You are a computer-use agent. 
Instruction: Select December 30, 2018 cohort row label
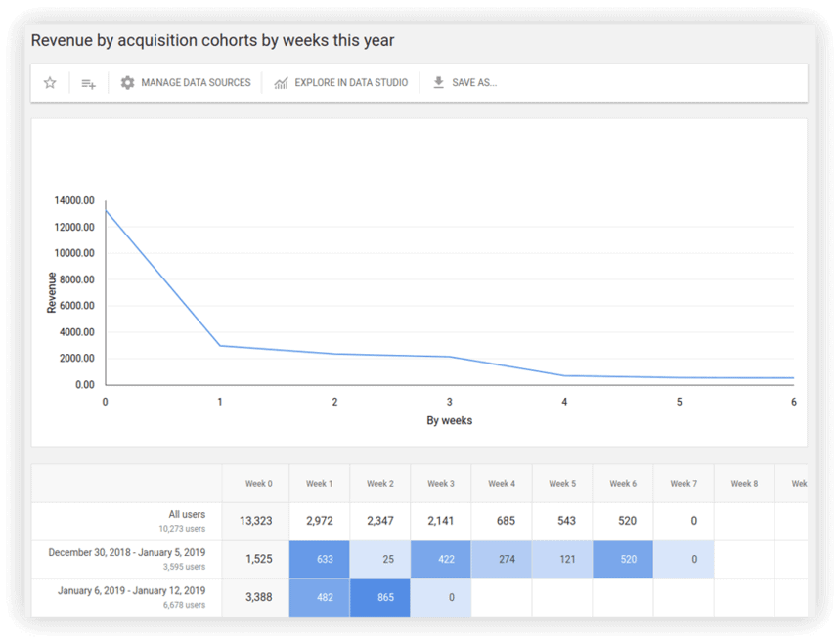click(127, 553)
